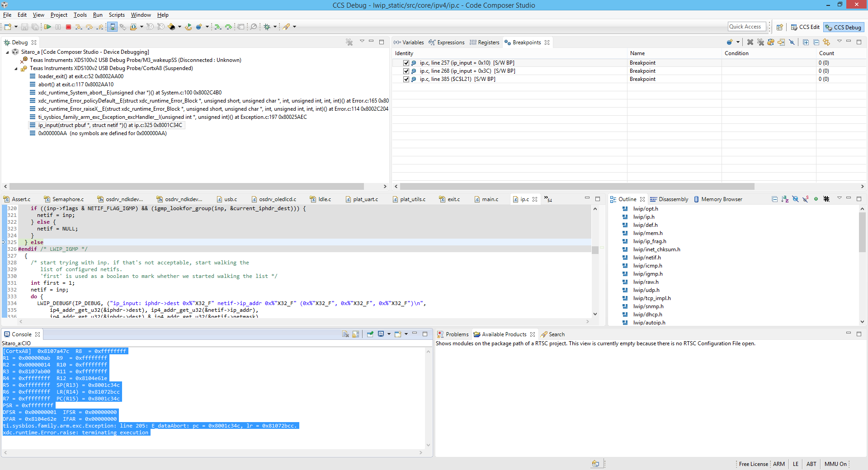Toggle Hide Static Fields icon in Outline

coord(806,199)
